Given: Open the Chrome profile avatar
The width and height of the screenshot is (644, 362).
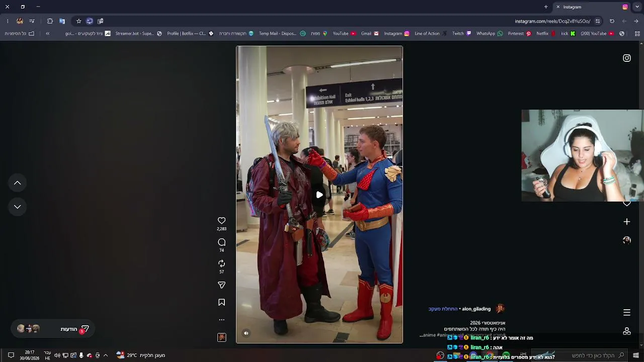Looking at the screenshot, I should (x=20, y=21).
